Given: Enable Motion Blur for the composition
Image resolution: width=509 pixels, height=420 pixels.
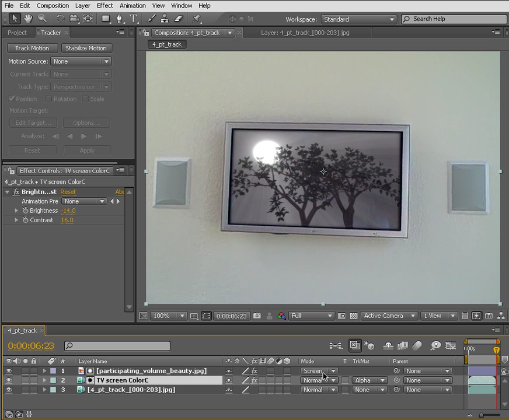Looking at the screenshot, I should coord(418,345).
